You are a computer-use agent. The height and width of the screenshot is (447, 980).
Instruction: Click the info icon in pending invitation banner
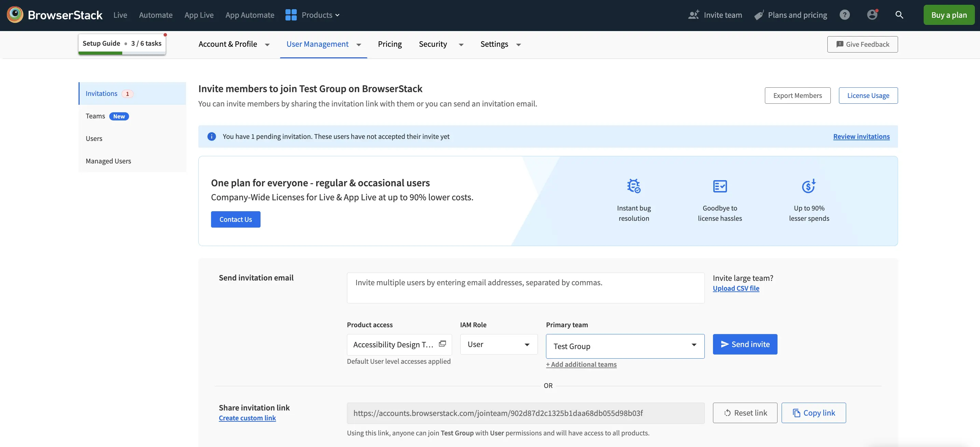coord(211,136)
